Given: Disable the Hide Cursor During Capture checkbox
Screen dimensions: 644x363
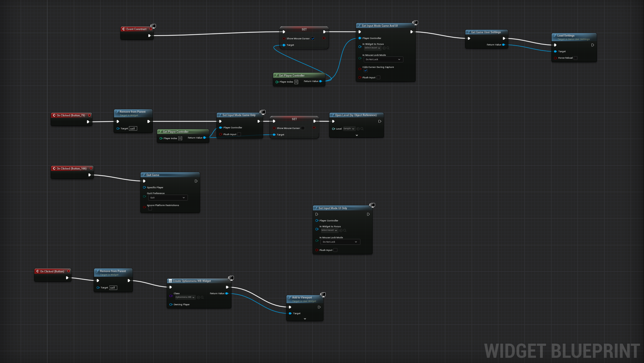Looking at the screenshot, I should point(366,70).
